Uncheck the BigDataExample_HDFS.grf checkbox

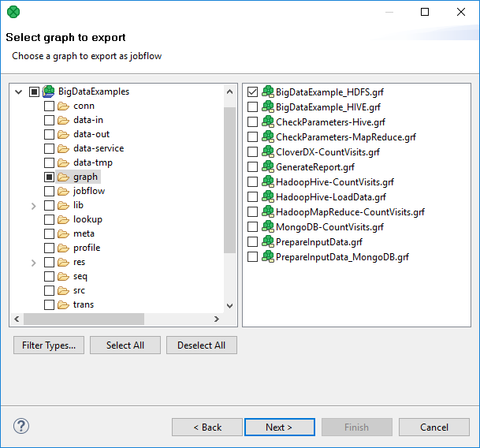coord(253,92)
